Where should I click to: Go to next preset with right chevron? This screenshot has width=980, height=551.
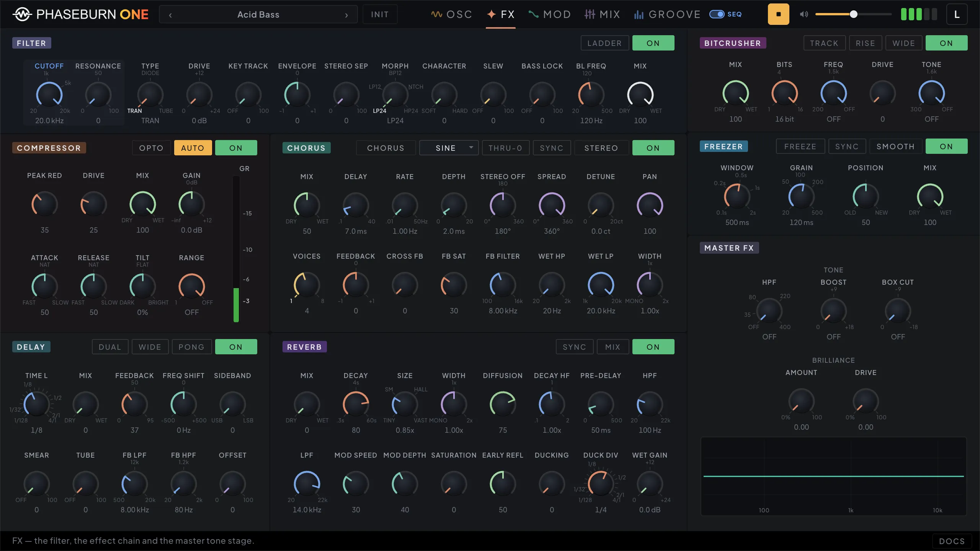[346, 15]
